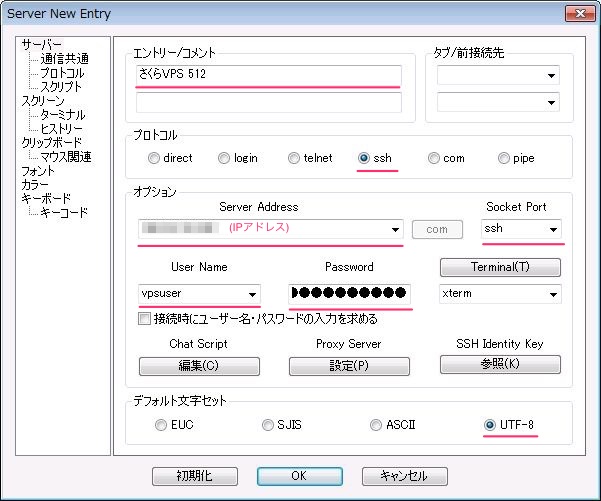Click the OK button
The image size is (601, 501).
pyautogui.click(x=300, y=475)
